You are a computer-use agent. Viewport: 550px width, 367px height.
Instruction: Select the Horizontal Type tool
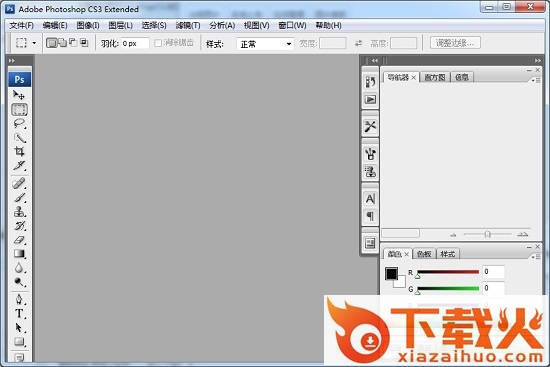click(19, 313)
